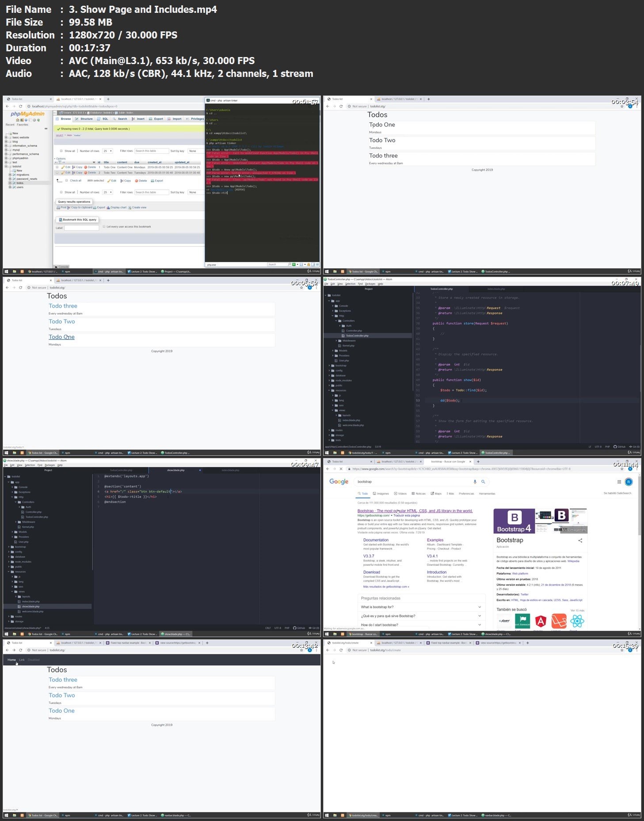The height and width of the screenshot is (821, 644).
Task: Click Create view icon in phpMyAdmin
Action: click(x=130, y=207)
